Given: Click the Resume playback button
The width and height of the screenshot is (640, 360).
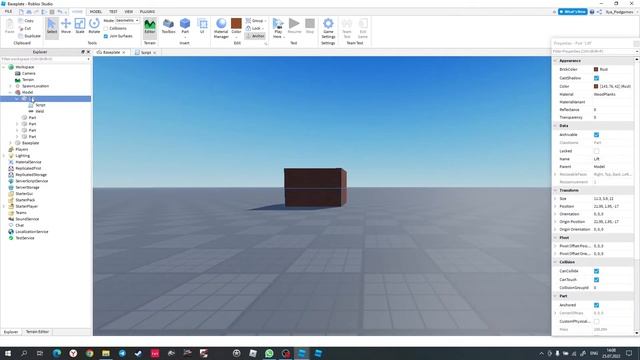Looking at the screenshot, I should (x=294, y=27).
